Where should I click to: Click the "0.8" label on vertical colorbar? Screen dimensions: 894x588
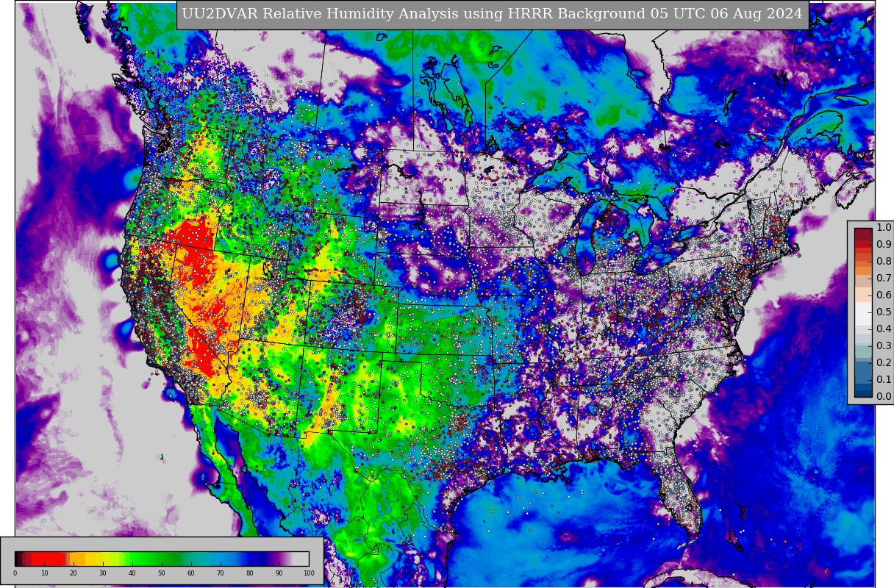[884, 261]
